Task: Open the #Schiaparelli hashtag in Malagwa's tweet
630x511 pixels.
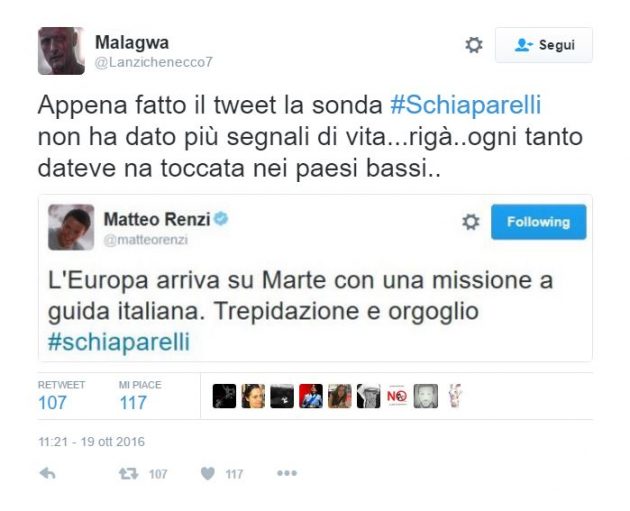Action: (x=466, y=105)
